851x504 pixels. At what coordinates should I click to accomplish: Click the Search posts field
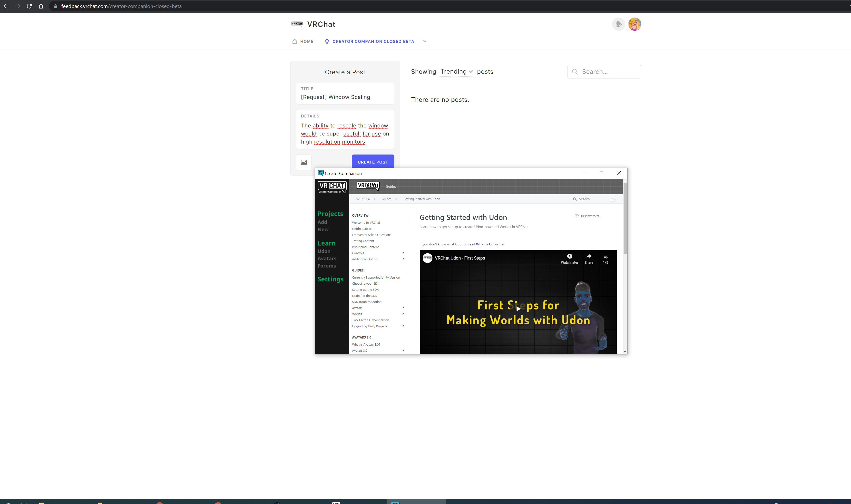pos(604,72)
